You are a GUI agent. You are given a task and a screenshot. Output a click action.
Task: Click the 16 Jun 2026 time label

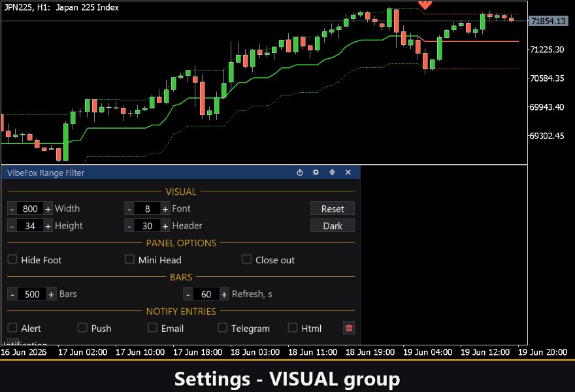click(x=24, y=352)
